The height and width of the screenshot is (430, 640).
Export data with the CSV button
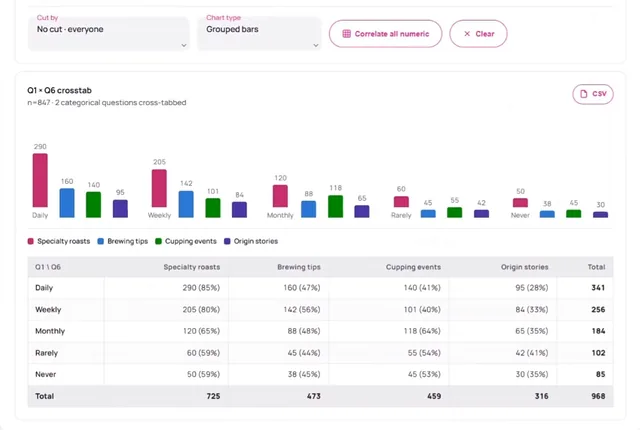point(593,94)
